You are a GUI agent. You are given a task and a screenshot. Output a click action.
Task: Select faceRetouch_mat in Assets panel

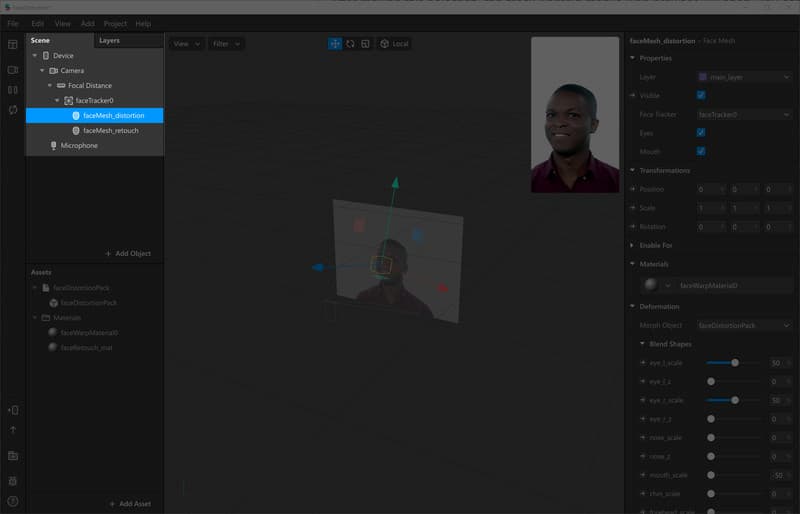click(86, 348)
